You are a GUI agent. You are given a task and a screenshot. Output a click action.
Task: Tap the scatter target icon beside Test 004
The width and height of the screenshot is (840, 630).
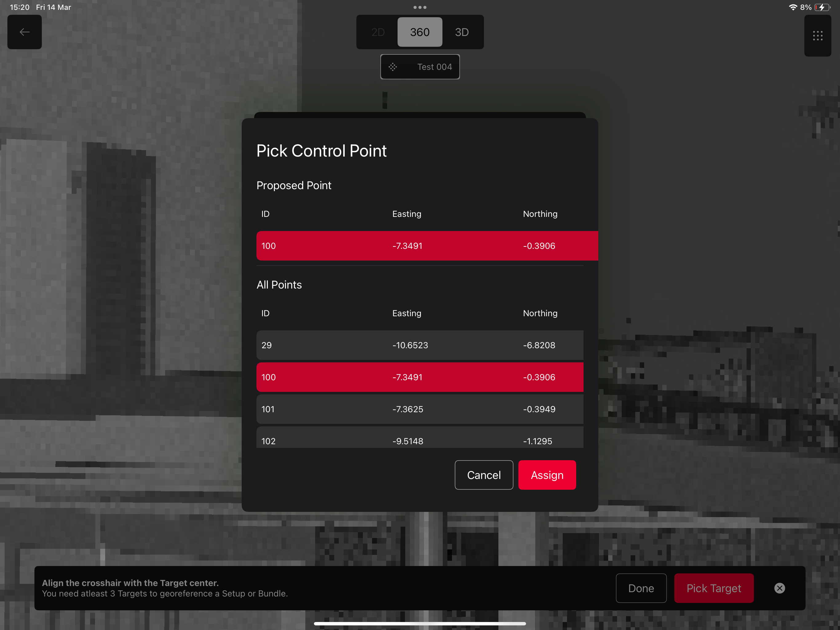point(393,67)
